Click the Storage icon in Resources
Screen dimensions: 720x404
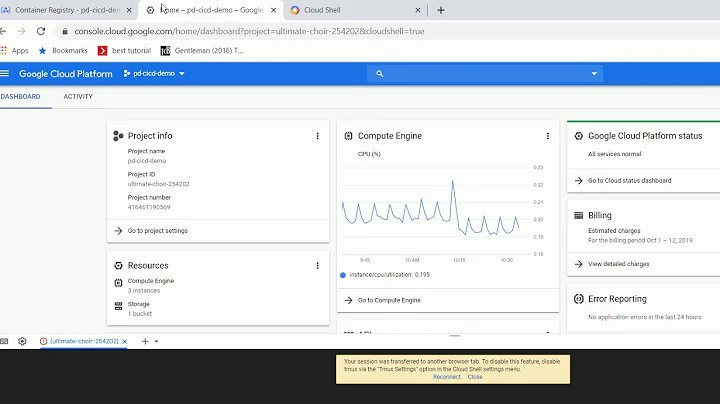(118, 306)
